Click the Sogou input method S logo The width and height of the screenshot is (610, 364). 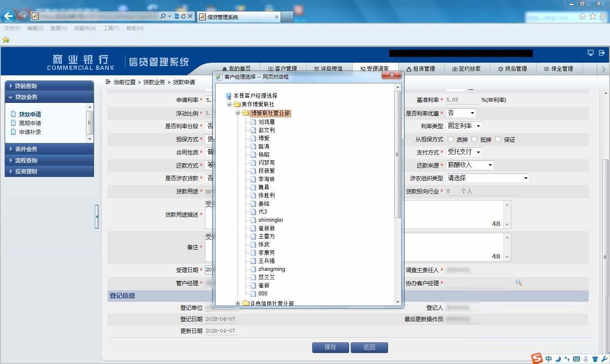537,358
